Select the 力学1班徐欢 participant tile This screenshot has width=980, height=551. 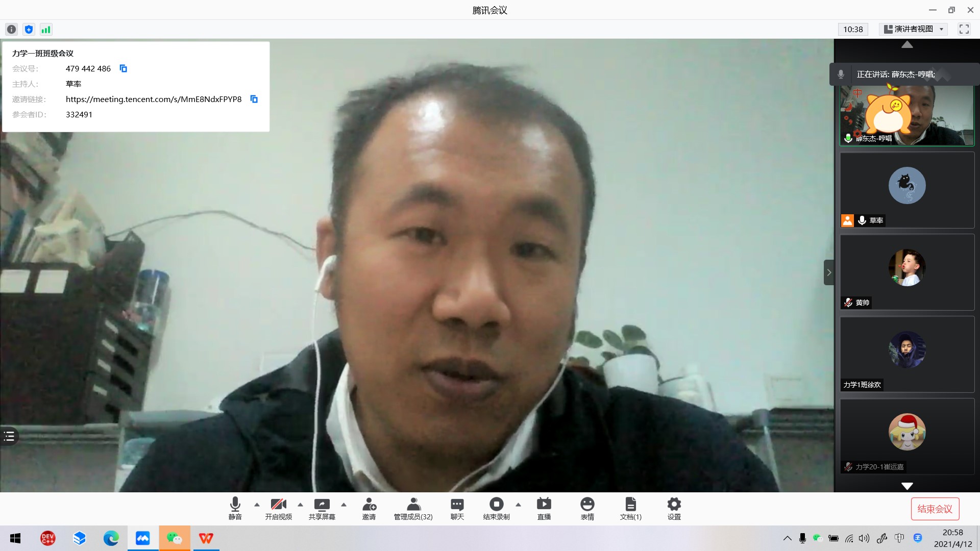click(907, 354)
